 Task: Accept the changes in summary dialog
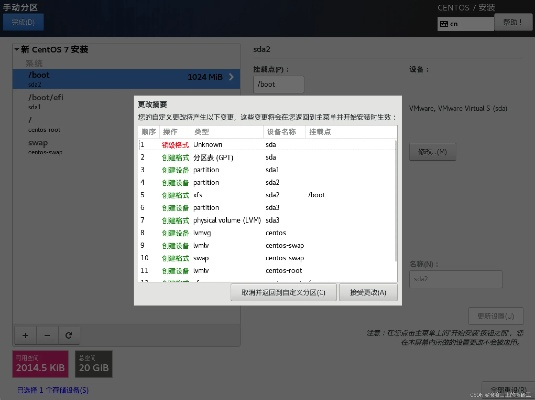(x=368, y=292)
